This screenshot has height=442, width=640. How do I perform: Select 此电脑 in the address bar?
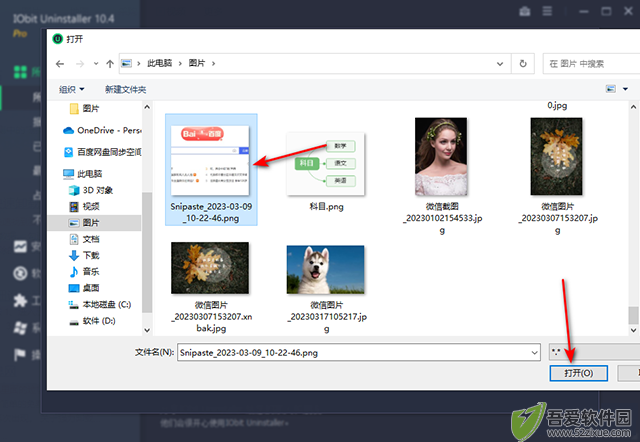coord(160,63)
